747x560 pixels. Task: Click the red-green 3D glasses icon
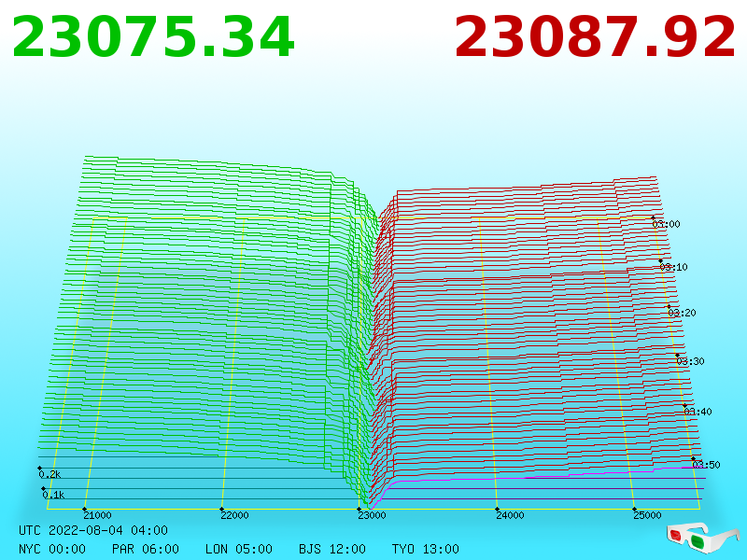(702, 538)
